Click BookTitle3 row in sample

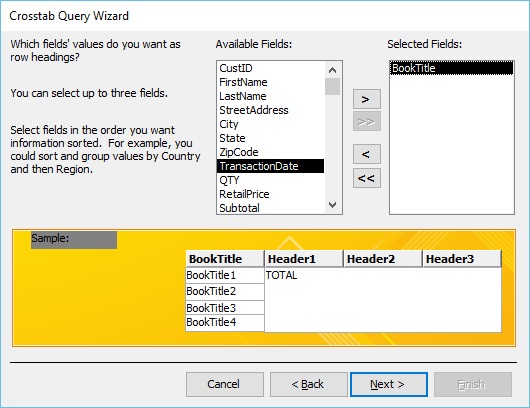225,308
